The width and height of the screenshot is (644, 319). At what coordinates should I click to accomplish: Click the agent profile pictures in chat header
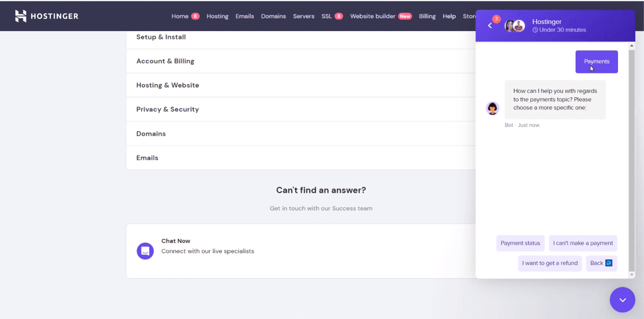[514, 25]
